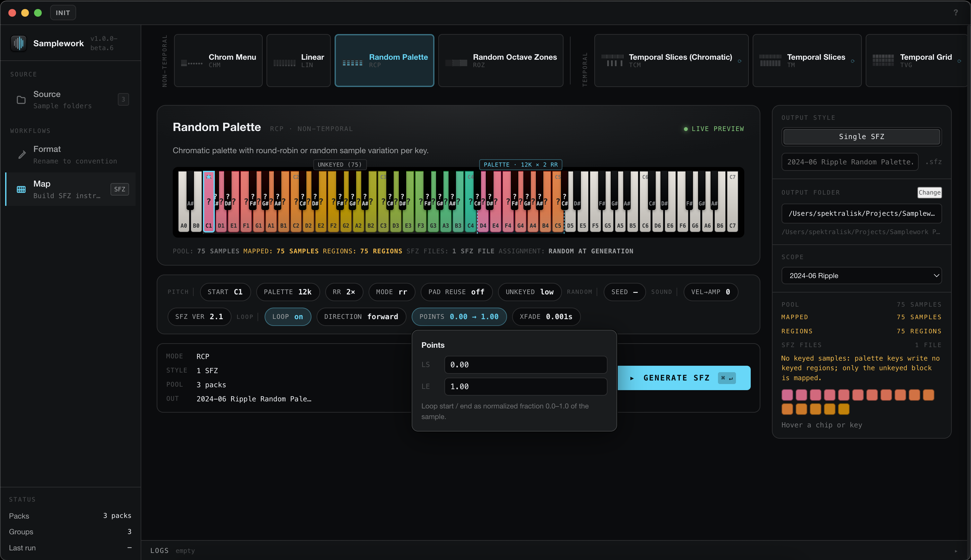Image resolution: width=971 pixels, height=560 pixels.
Task: Click the Source folder icon
Action: (21, 100)
